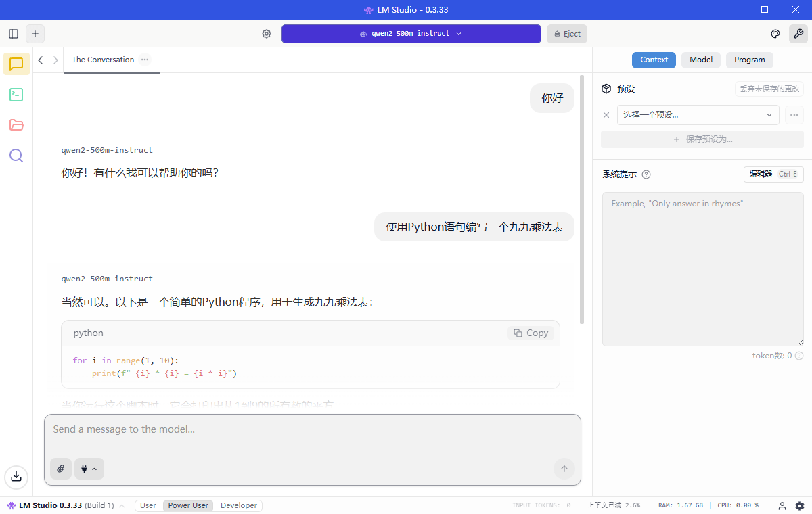Screen dimensions: 812x514
Task: Switch to Power User mode
Action: click(x=188, y=505)
